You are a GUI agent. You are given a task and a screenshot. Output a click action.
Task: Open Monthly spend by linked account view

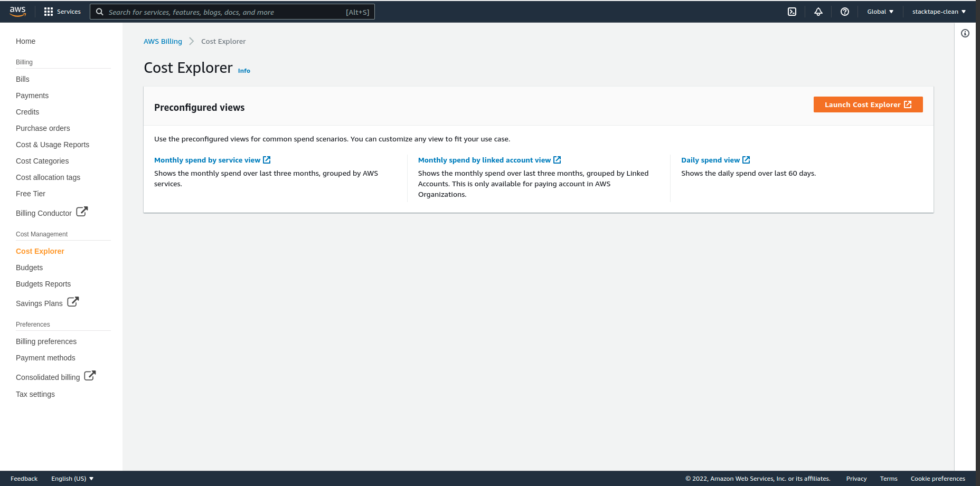[484, 160]
